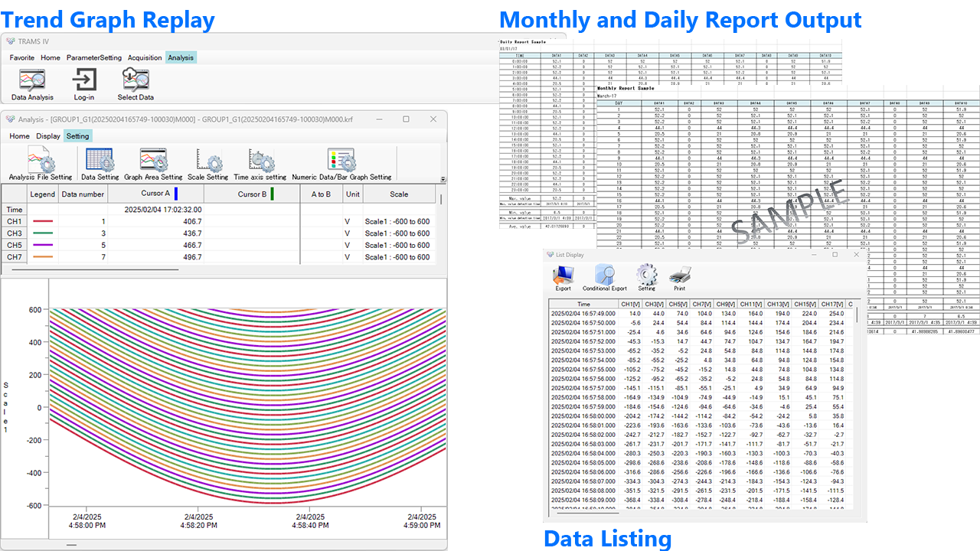Viewport: 980px width, 551px height.
Task: Click the Scale column header
Action: click(399, 194)
